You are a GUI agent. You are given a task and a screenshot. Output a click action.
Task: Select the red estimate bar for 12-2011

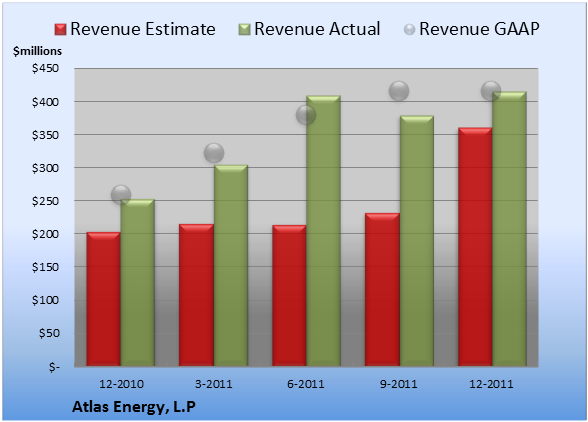pyautogui.click(x=475, y=247)
